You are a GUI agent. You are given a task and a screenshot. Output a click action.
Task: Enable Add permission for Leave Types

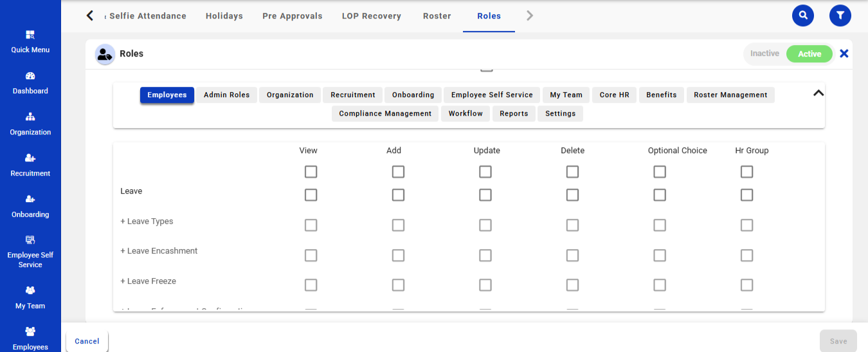pyautogui.click(x=398, y=225)
